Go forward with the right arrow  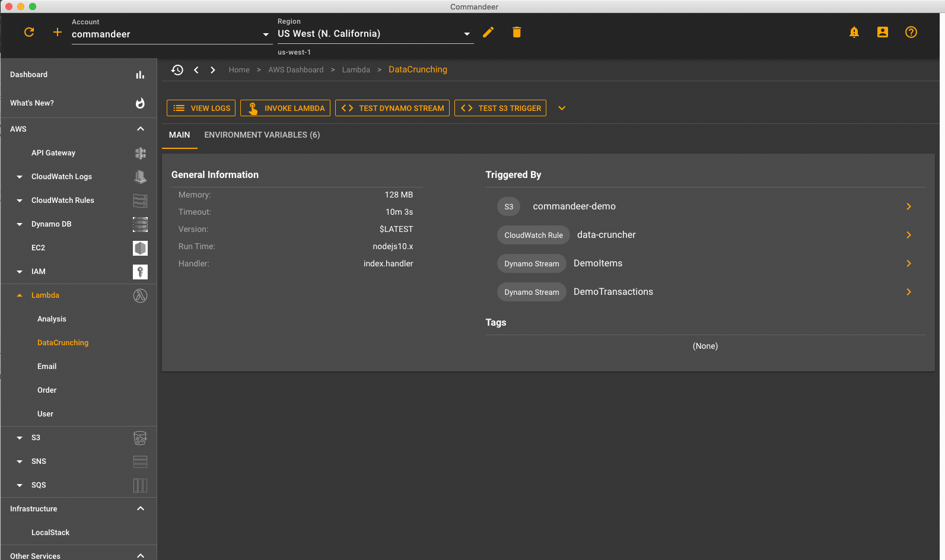[x=213, y=70]
